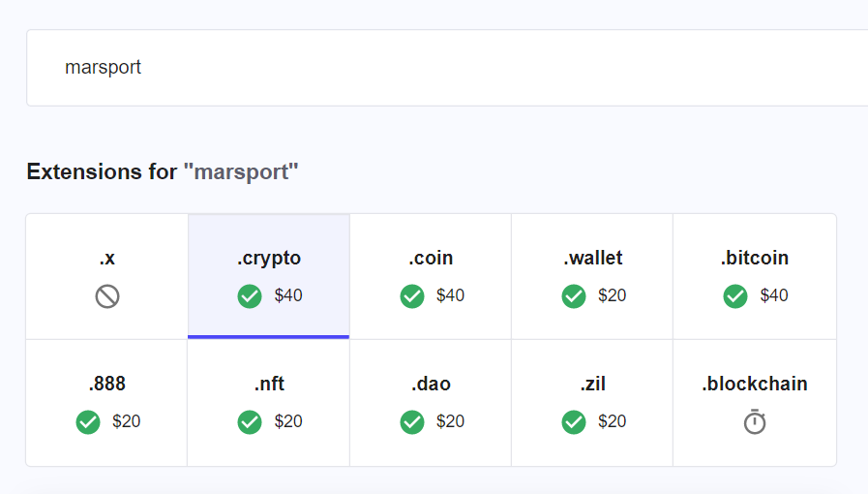The height and width of the screenshot is (494, 868).
Task: Click the green checkmark for .888
Action: pyautogui.click(x=88, y=422)
